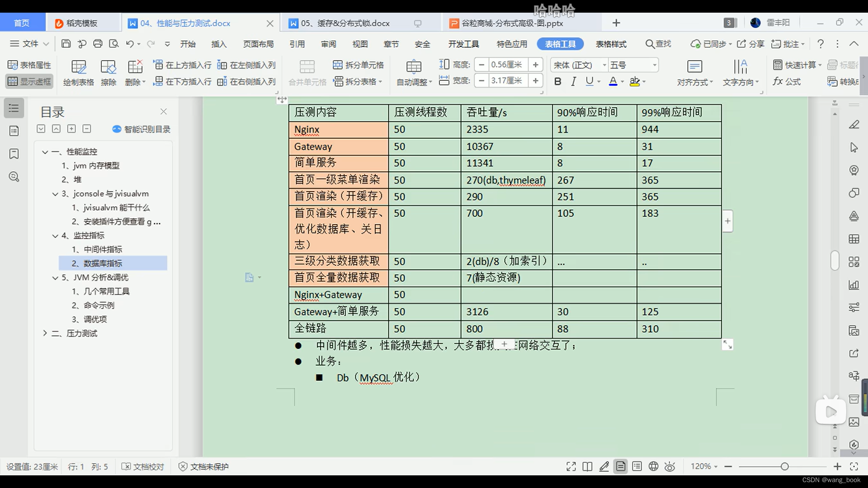Increase the row height with the plus stepper
This screenshot has width=868, height=488.
pos(535,65)
